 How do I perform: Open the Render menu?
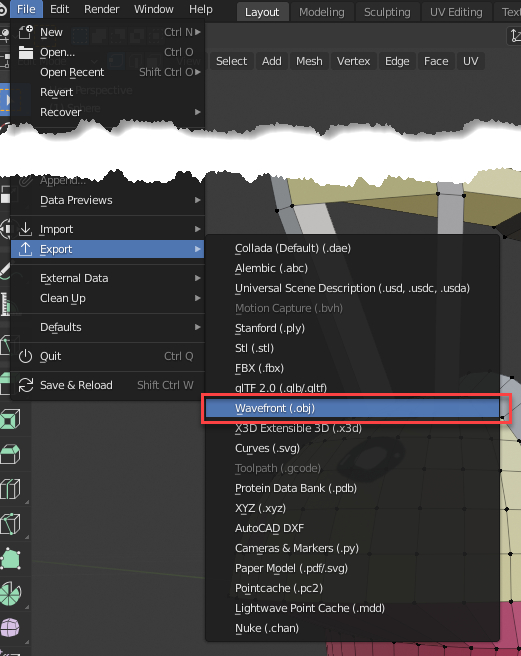click(102, 9)
